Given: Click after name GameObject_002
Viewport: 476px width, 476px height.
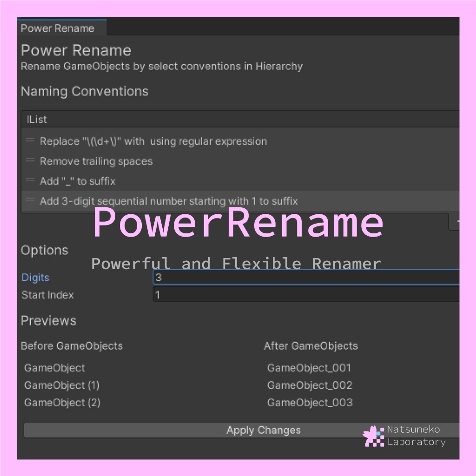Looking at the screenshot, I should click(x=310, y=385).
